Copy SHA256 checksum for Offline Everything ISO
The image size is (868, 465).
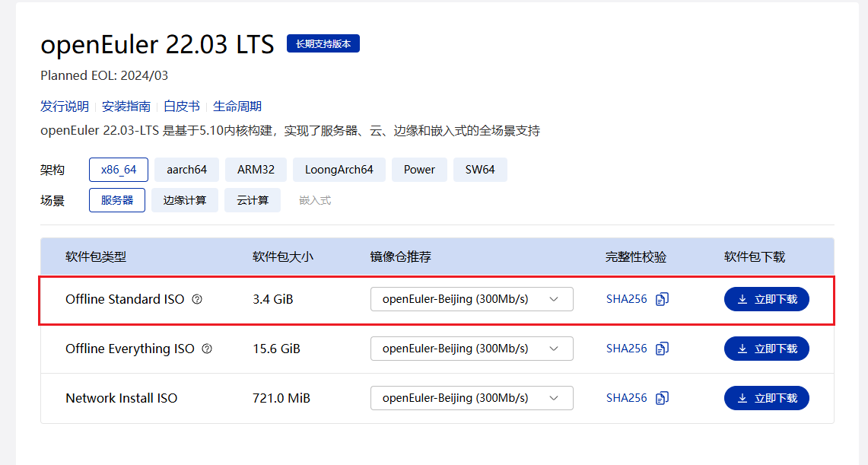tap(662, 349)
